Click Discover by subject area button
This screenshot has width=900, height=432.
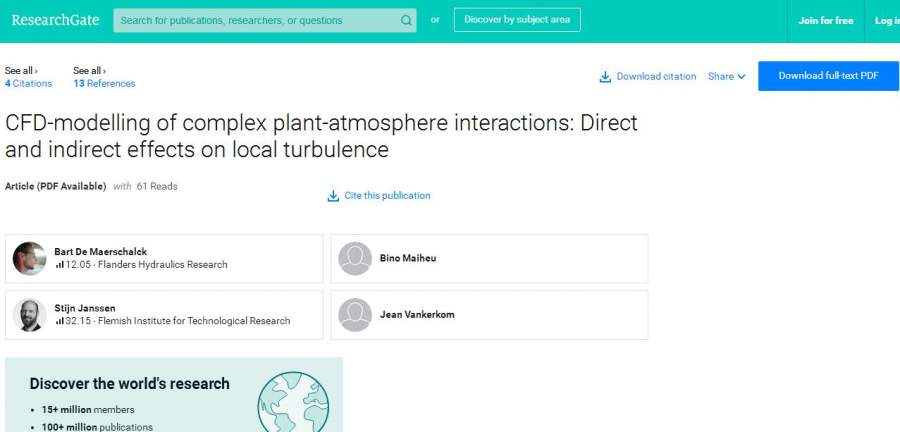516,20
